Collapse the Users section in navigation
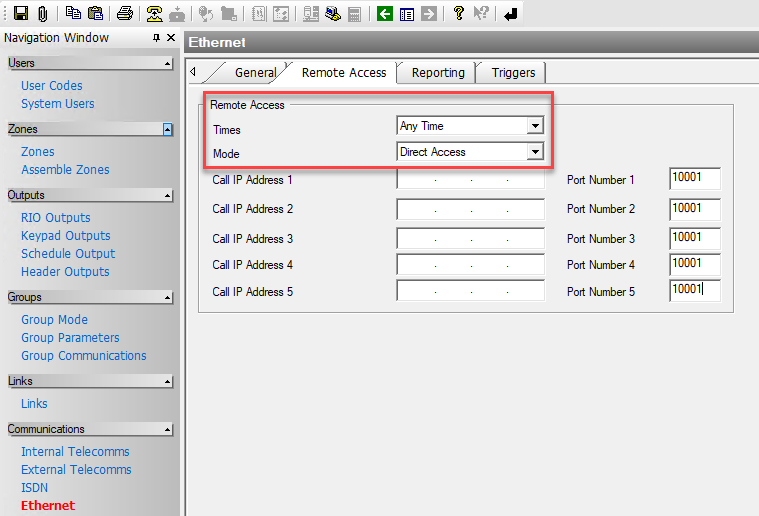The height and width of the screenshot is (516, 759). [167, 64]
